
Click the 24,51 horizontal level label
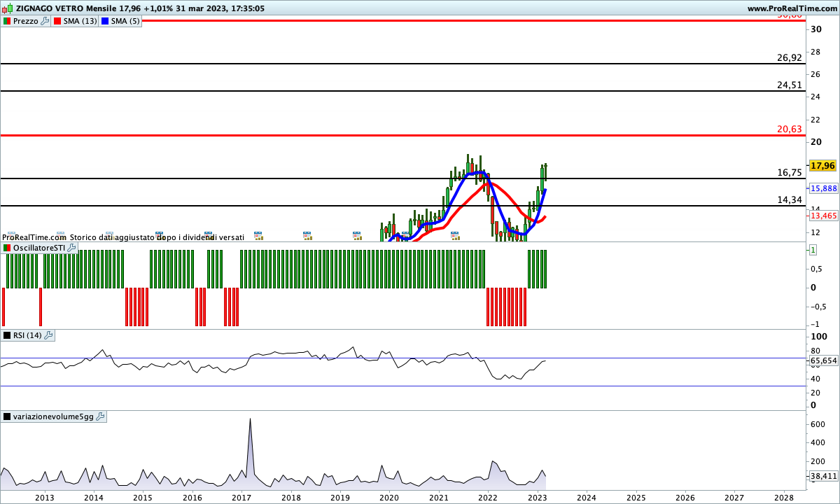790,85
